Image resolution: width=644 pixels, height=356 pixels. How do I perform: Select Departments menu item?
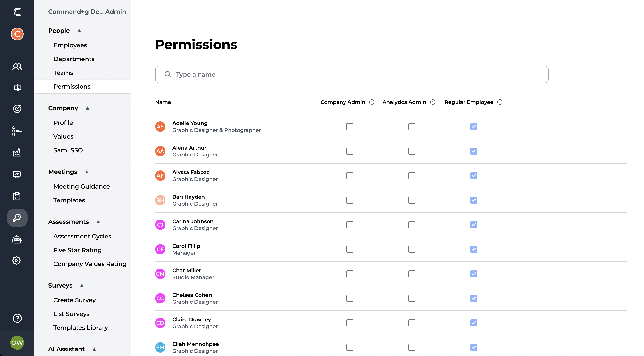pos(74,59)
